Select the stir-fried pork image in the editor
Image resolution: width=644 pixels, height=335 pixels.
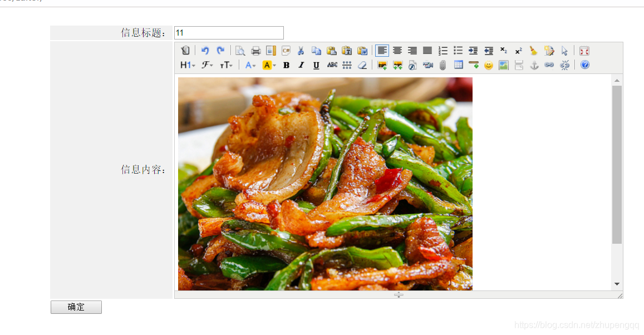(x=325, y=184)
